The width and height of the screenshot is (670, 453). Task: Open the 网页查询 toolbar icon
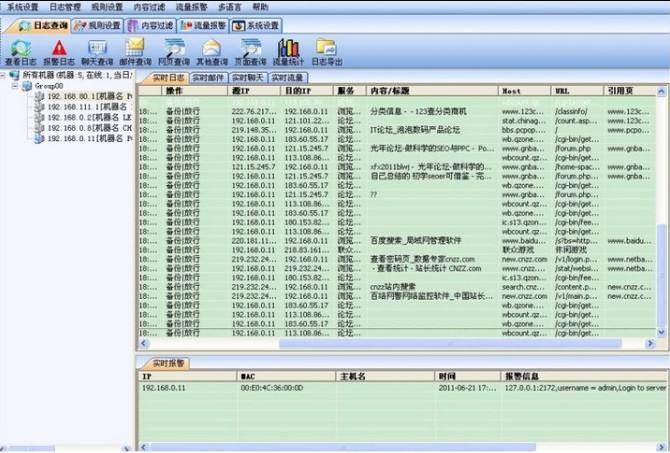click(173, 52)
